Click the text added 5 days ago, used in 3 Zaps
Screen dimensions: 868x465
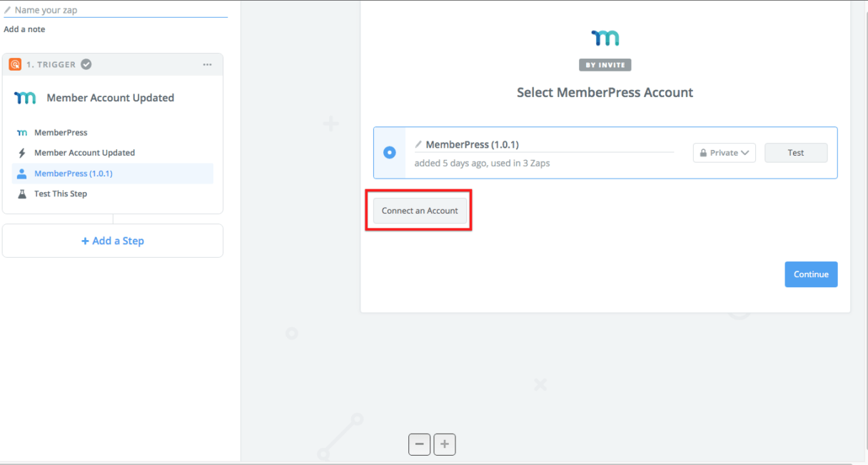tap(482, 163)
